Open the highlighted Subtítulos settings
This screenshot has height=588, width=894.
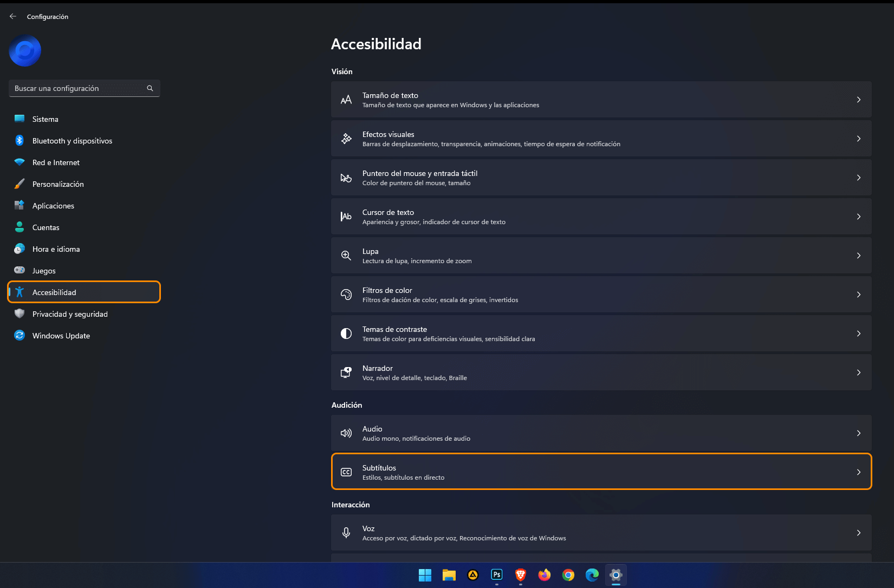click(596, 472)
